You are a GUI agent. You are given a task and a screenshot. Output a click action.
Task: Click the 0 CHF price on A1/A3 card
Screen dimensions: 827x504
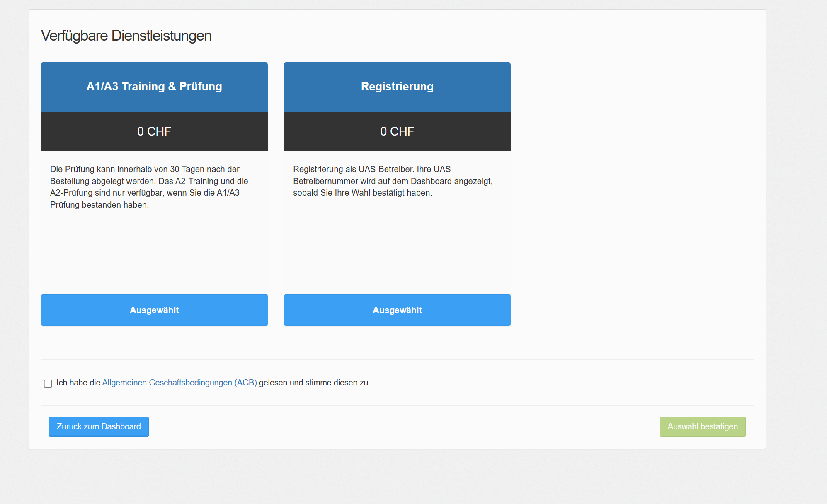[x=154, y=131]
